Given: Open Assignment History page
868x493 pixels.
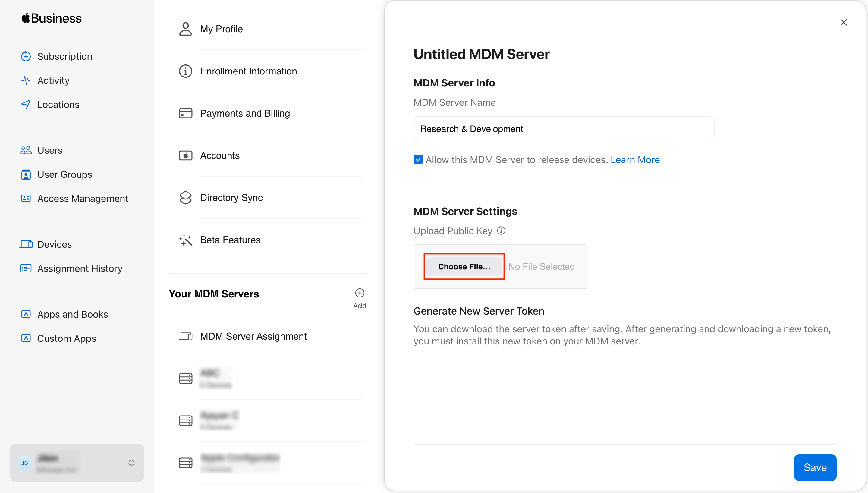Looking at the screenshot, I should (x=80, y=268).
